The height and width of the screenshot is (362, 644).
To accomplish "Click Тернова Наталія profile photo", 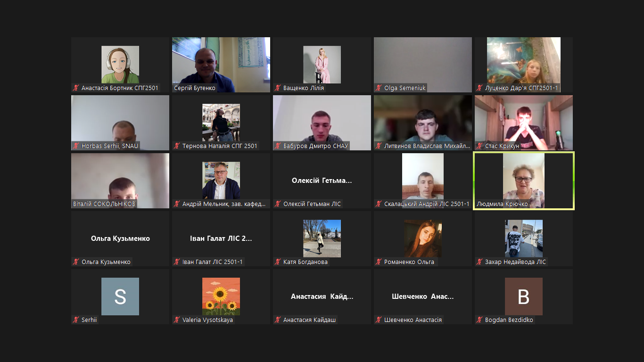I will click(221, 123).
